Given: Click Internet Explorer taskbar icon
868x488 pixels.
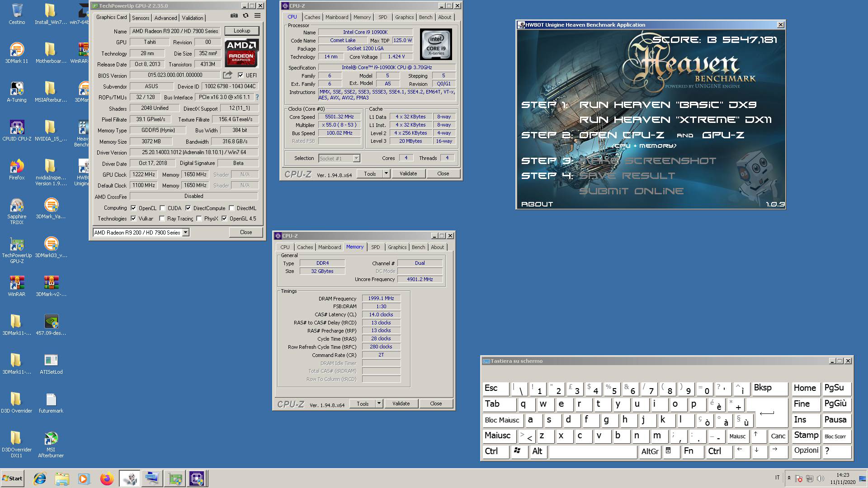Looking at the screenshot, I should coord(40,479).
